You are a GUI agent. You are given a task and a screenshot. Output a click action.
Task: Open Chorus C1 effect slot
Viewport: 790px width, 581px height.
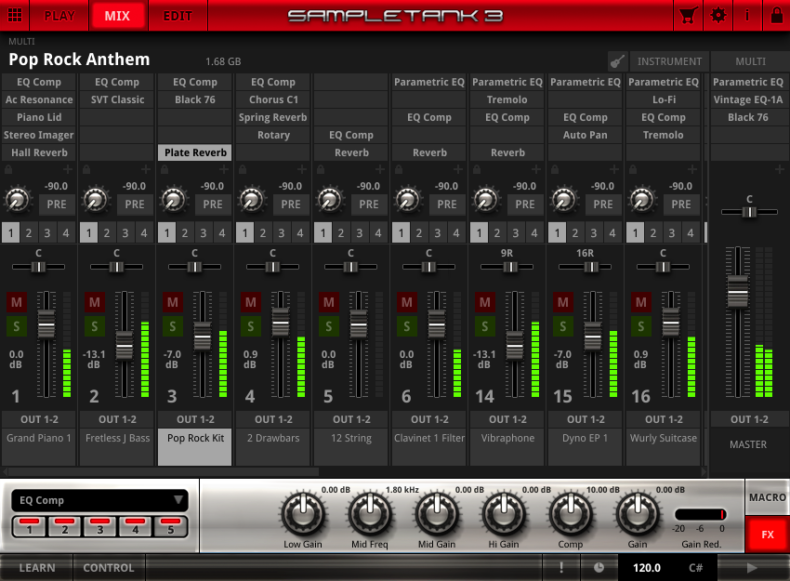[273, 100]
